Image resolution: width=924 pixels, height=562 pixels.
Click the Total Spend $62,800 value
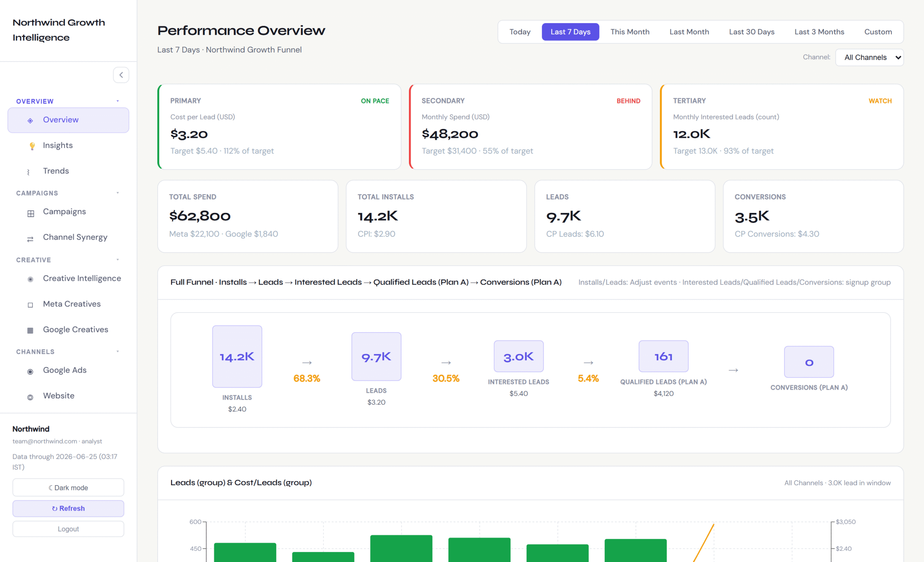(x=200, y=216)
